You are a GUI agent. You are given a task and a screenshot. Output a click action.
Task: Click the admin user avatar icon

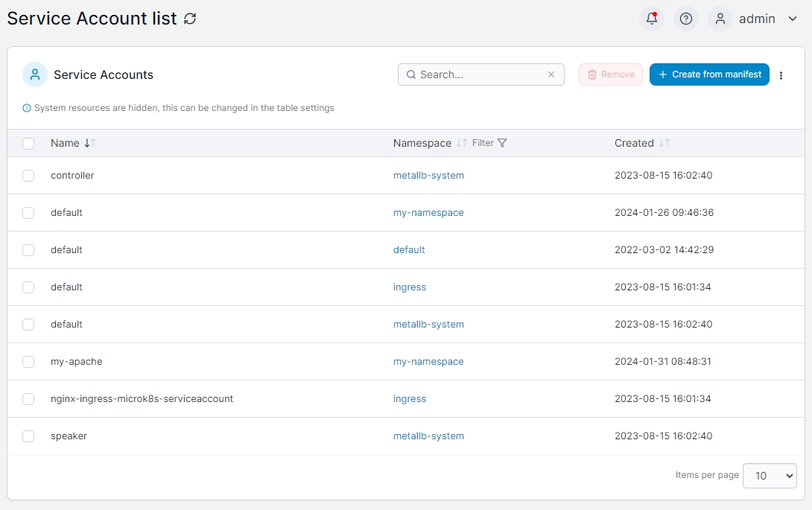tap(720, 19)
